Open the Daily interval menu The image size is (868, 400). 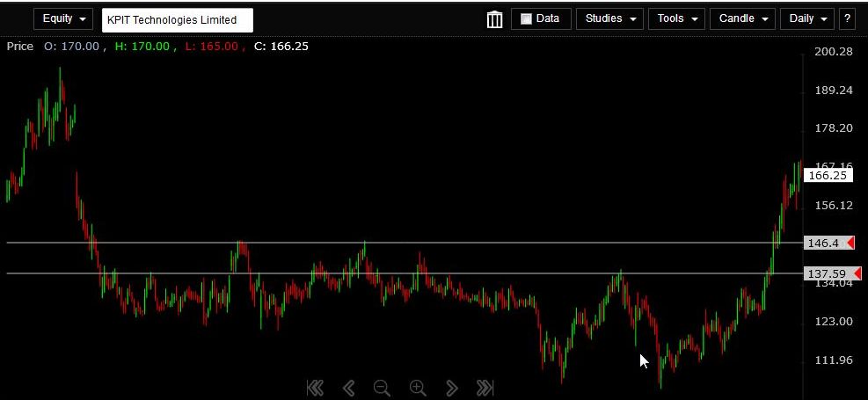point(807,19)
